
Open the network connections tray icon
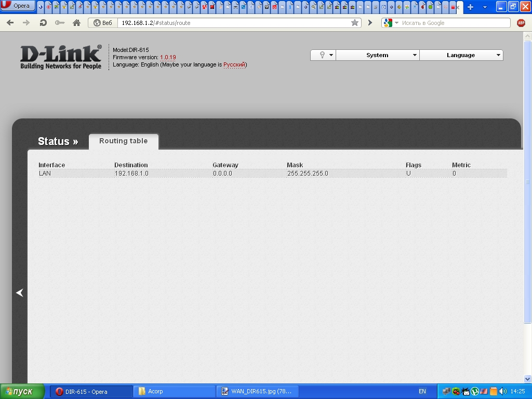446,392
